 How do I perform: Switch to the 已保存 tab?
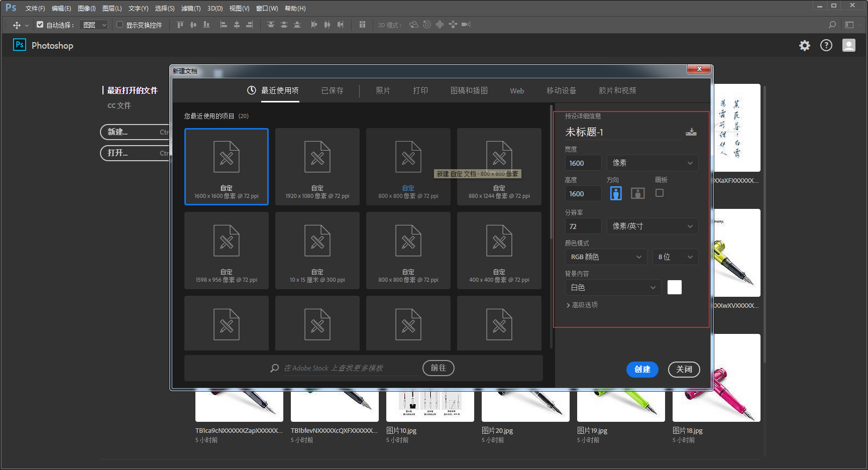pos(333,91)
